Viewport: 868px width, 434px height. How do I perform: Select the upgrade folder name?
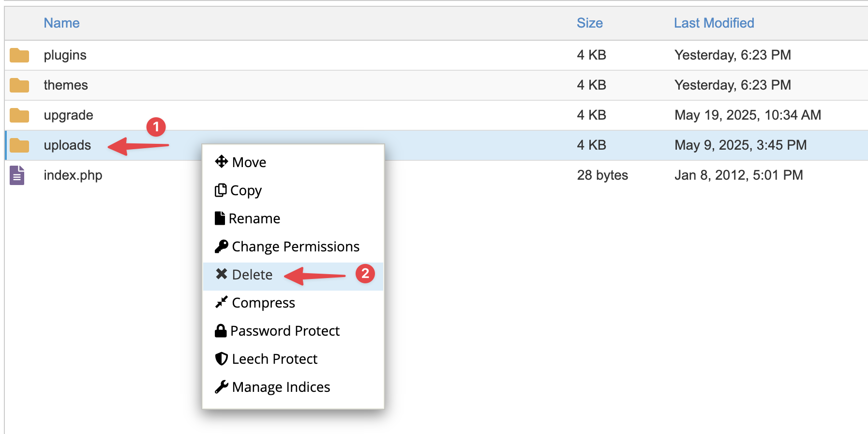point(68,115)
